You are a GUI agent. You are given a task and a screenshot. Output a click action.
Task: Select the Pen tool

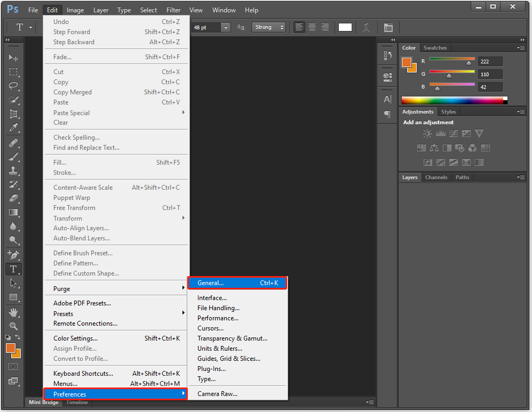pyautogui.click(x=13, y=255)
